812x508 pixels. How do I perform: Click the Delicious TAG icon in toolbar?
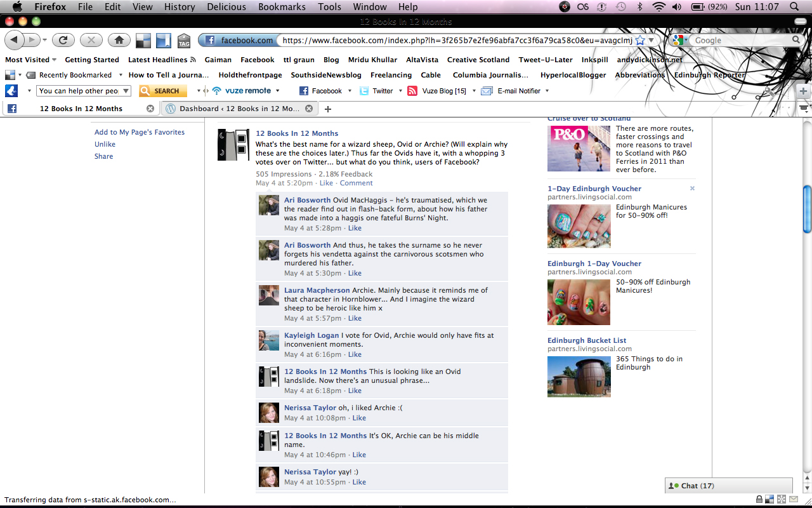click(184, 41)
